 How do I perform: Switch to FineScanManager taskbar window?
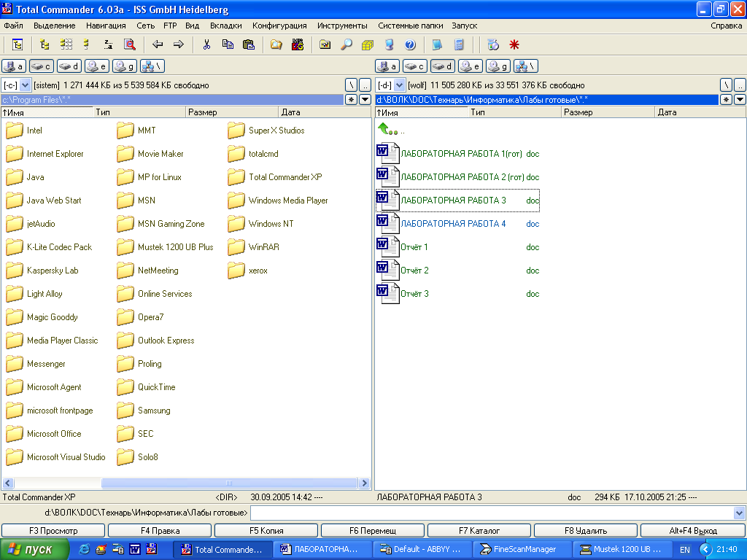[522, 550]
